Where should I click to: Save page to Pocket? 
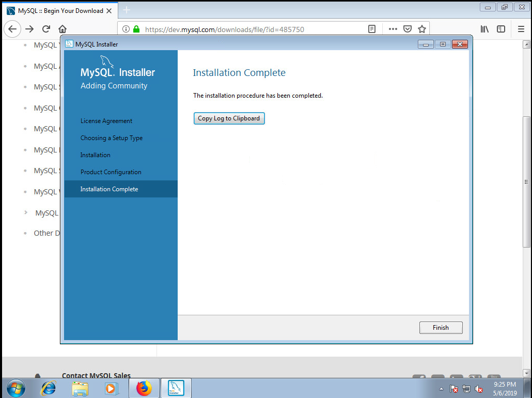pyautogui.click(x=408, y=29)
